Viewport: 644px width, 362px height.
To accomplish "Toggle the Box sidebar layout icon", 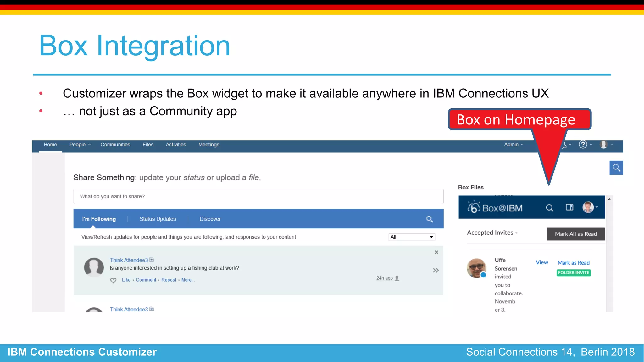I will tap(569, 207).
